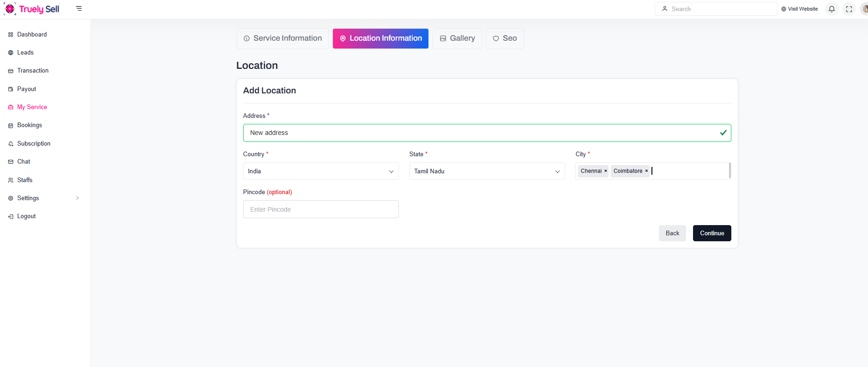Click the Back button

(672, 233)
